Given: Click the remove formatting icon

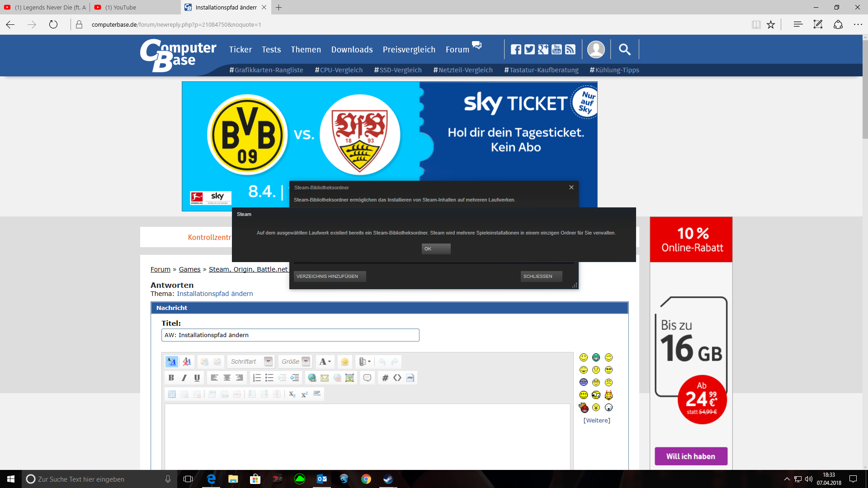Looking at the screenshot, I should click(187, 361).
